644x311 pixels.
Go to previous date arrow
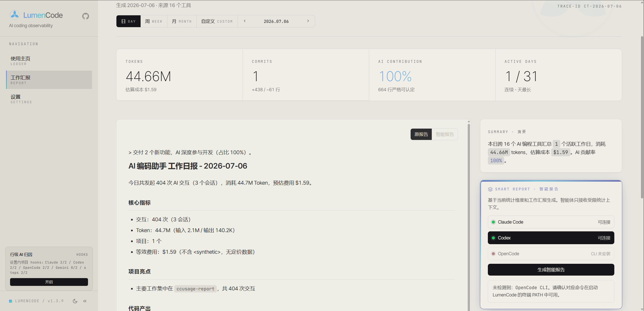(x=244, y=21)
